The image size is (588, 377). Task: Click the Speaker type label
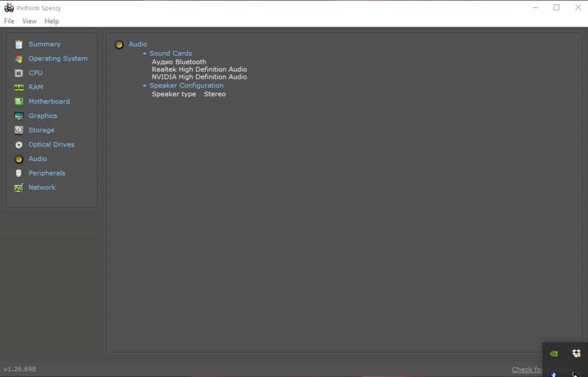tap(173, 94)
